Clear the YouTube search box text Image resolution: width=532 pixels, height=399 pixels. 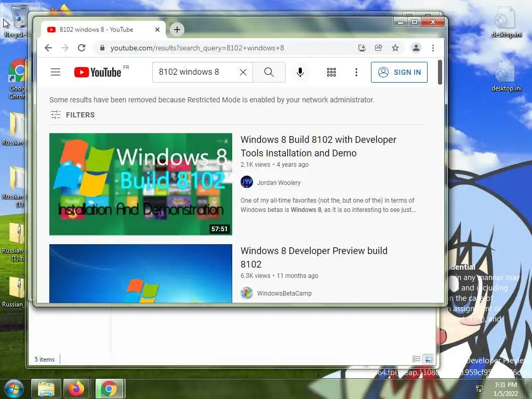pos(243,72)
